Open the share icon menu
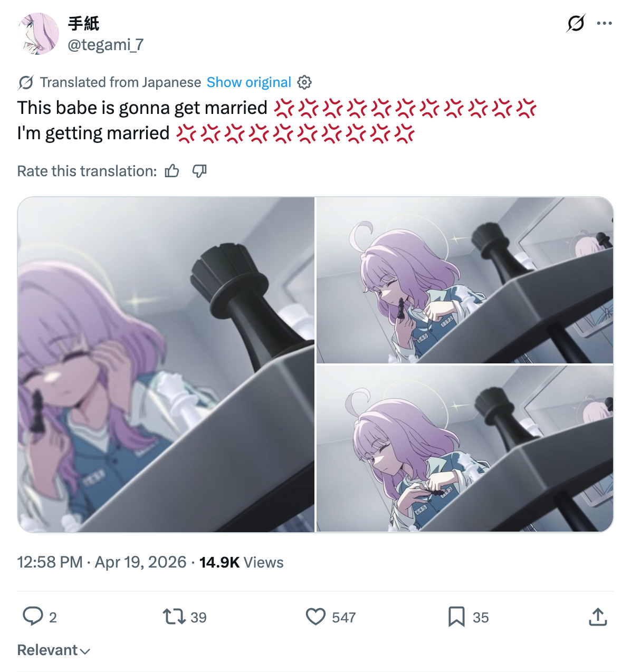The height and width of the screenshot is (672, 631). (598, 617)
